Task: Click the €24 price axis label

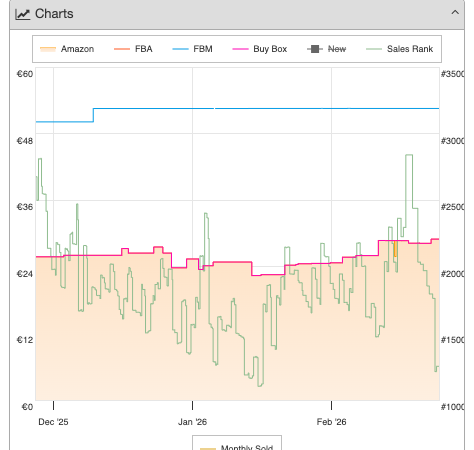Action: [x=25, y=274]
